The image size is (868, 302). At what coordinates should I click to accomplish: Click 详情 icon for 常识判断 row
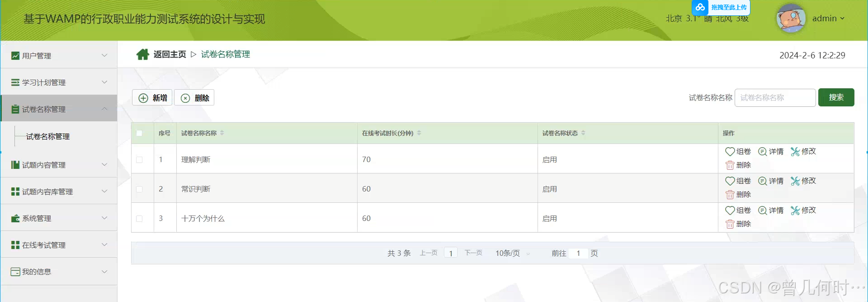(763, 181)
